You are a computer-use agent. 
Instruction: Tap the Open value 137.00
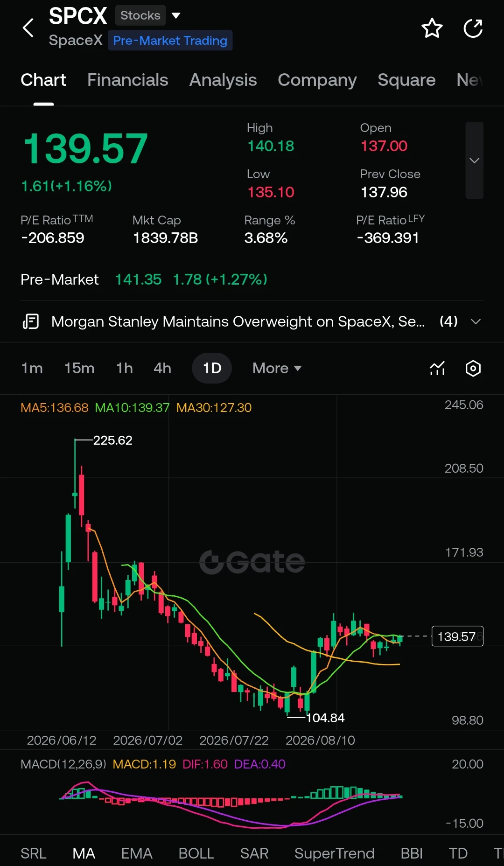384,146
